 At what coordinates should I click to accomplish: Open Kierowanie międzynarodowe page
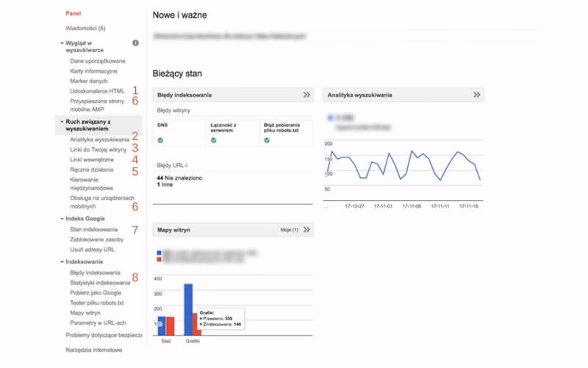point(91,183)
